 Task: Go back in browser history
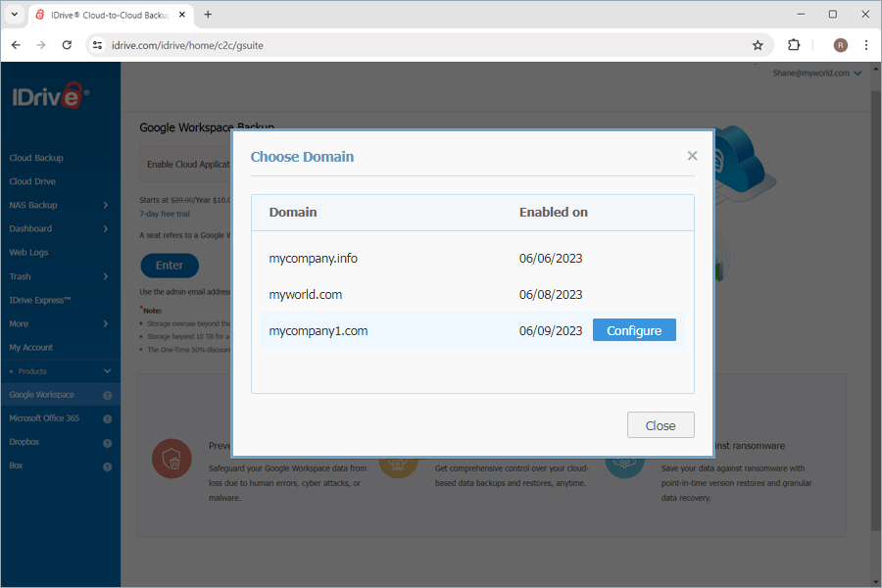tap(16, 45)
